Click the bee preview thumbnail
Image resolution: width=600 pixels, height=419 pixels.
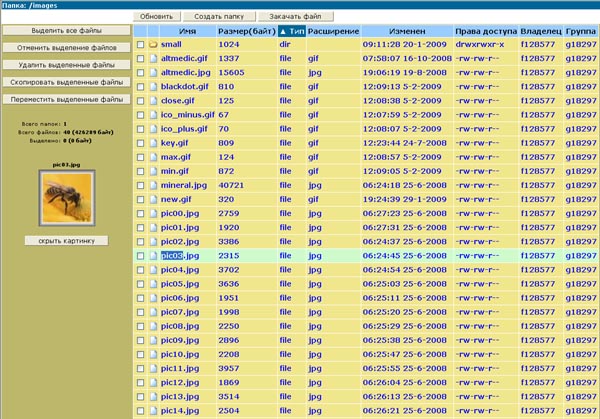[x=67, y=198]
